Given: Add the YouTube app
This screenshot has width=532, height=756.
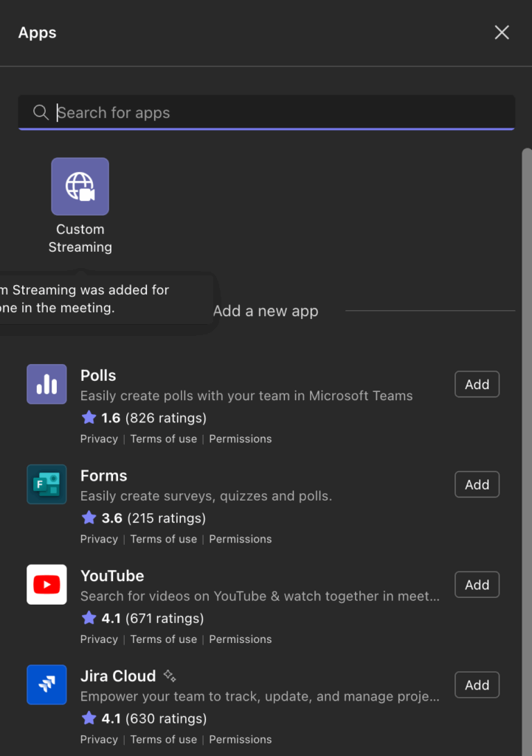Looking at the screenshot, I should pyautogui.click(x=477, y=585).
